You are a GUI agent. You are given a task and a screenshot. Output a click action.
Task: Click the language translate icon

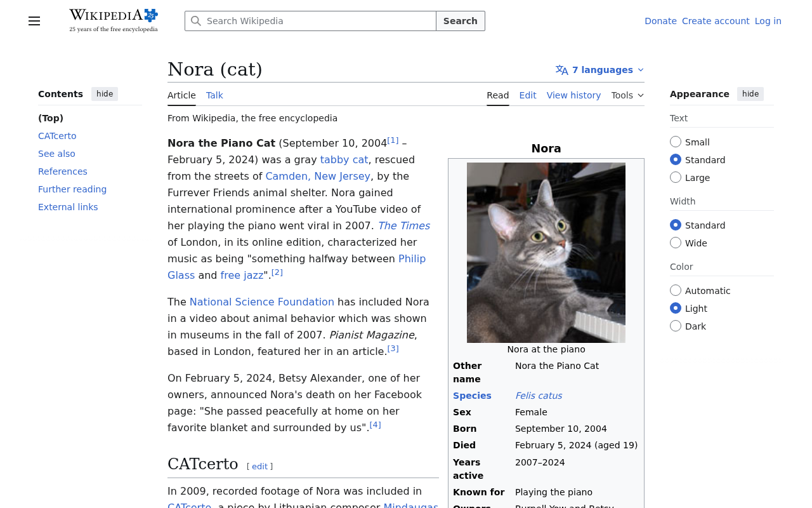[562, 70]
